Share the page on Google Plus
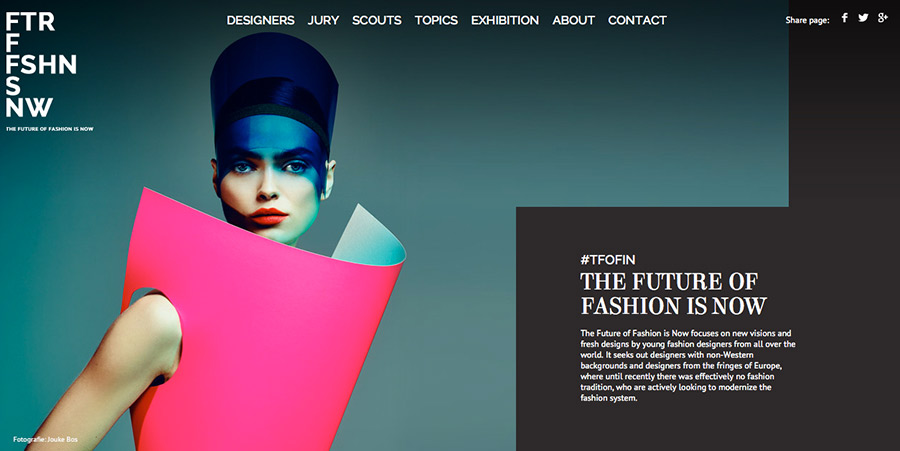The image size is (900, 451). point(883,18)
